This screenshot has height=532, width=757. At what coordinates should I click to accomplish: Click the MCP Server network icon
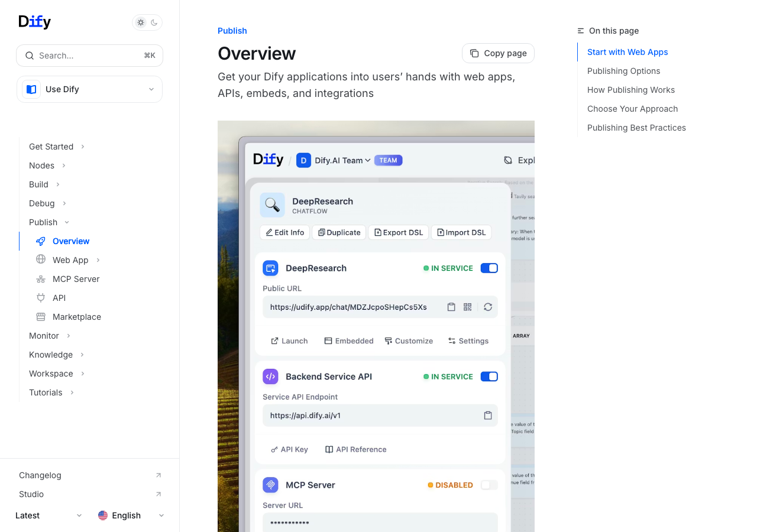coord(41,279)
